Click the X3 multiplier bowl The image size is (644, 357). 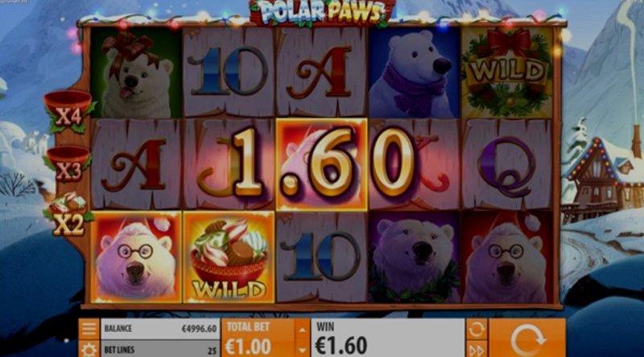tap(68, 164)
